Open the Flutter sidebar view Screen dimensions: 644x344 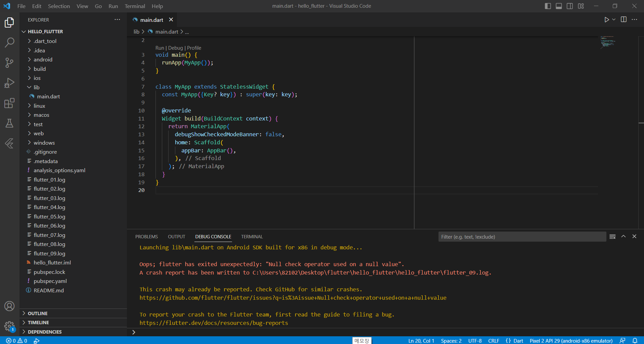coord(9,143)
